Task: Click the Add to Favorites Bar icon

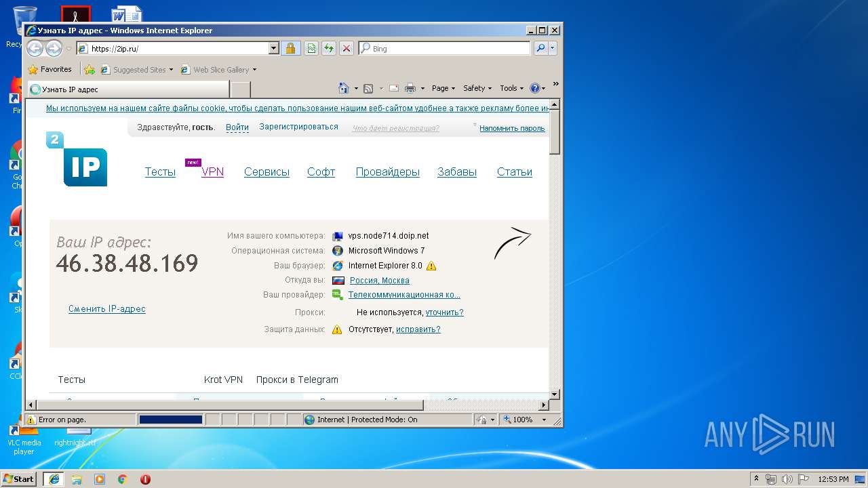Action: [90, 69]
